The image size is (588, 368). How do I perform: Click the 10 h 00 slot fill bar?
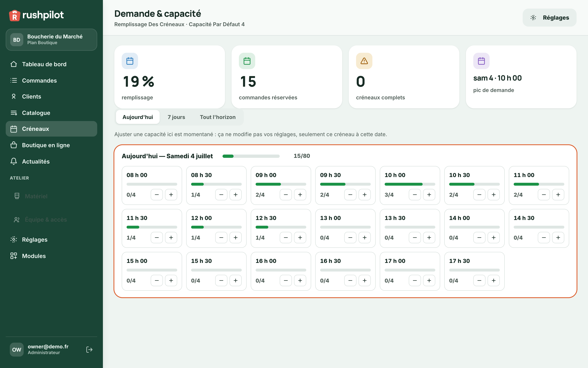point(410,184)
